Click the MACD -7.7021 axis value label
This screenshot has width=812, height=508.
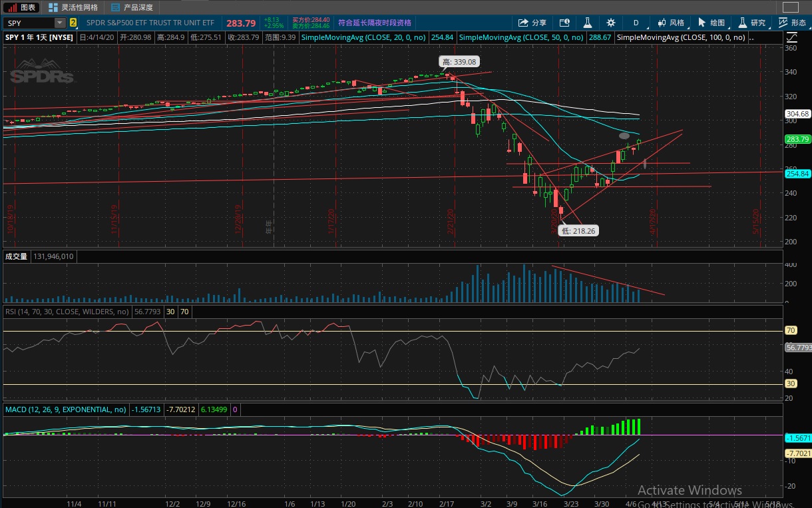pyautogui.click(x=798, y=453)
